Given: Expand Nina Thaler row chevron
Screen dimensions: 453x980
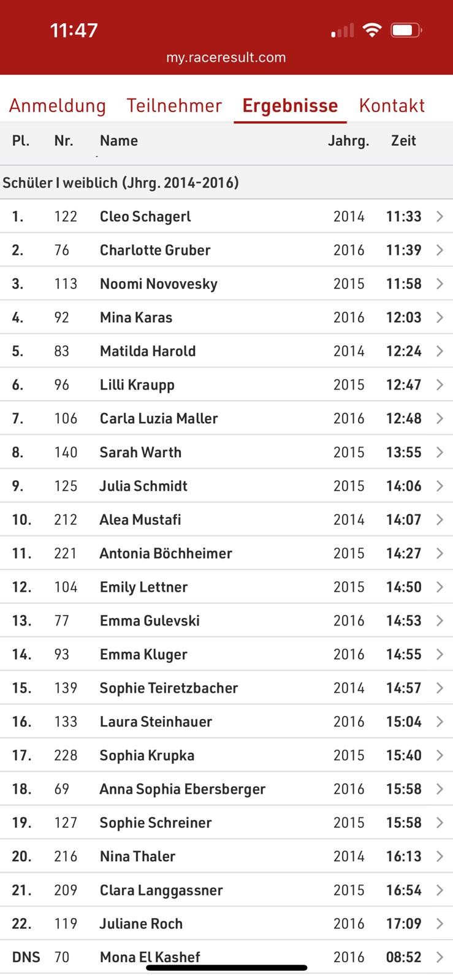Looking at the screenshot, I should (x=440, y=856).
